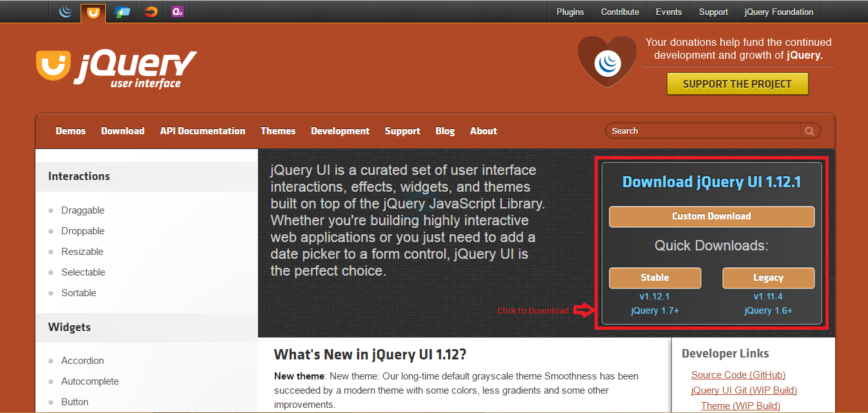Open the jQuery UI Git (WIP Build) link
The width and height of the screenshot is (868, 413).
pyautogui.click(x=744, y=390)
